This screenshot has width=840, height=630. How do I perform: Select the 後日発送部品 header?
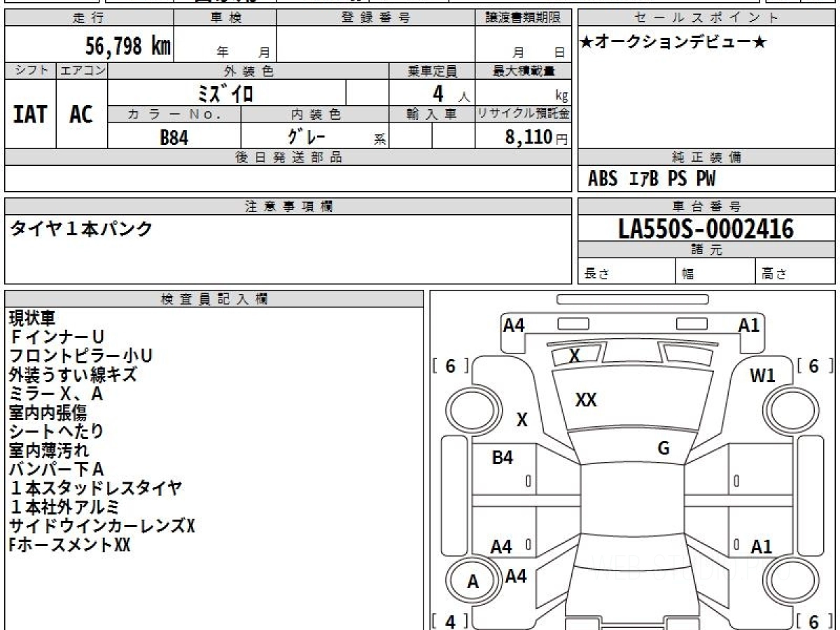288,157
